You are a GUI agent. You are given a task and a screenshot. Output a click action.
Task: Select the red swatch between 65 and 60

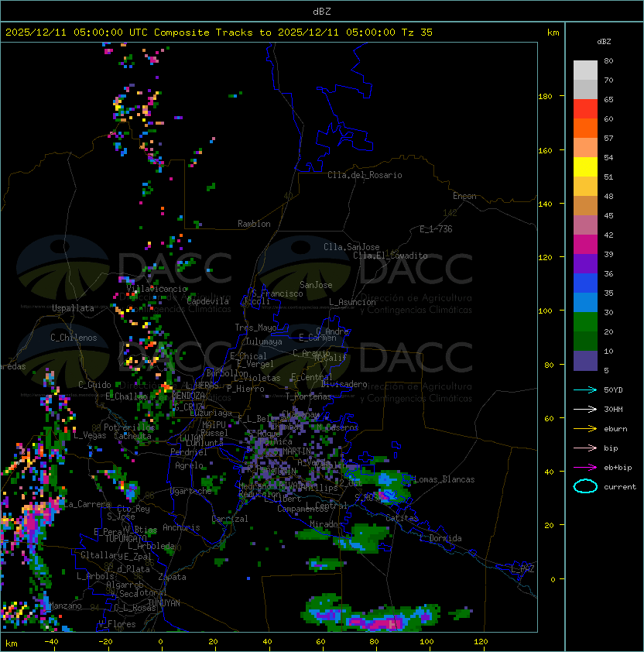point(585,109)
